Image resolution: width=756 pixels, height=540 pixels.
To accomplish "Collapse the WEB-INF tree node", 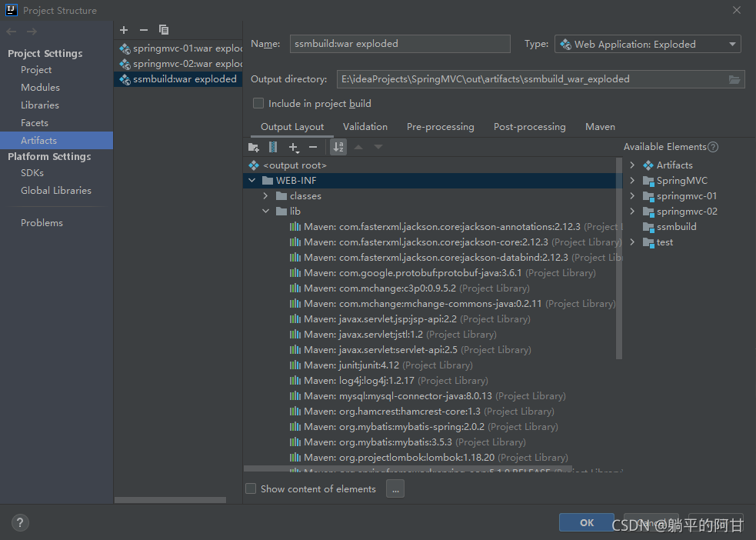I will pos(252,181).
